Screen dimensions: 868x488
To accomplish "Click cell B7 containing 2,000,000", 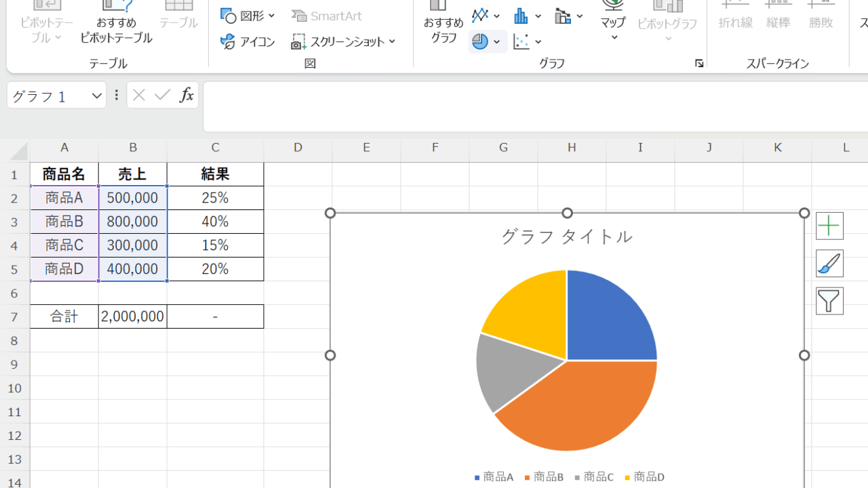I will pos(133,317).
